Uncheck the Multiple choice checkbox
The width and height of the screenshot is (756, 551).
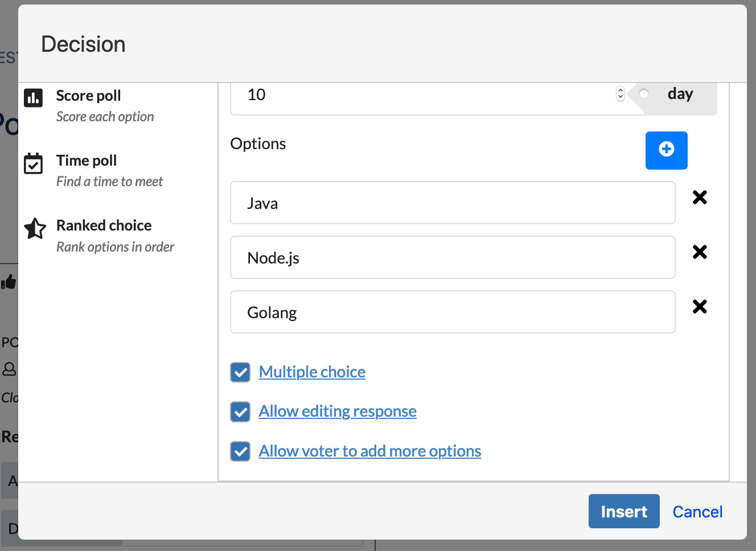tap(240, 372)
